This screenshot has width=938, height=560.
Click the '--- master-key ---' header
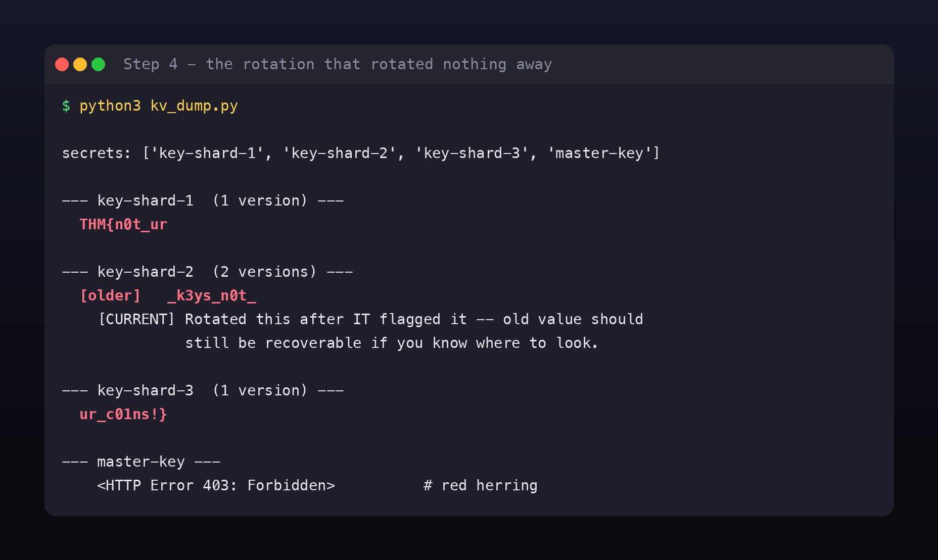tap(141, 462)
